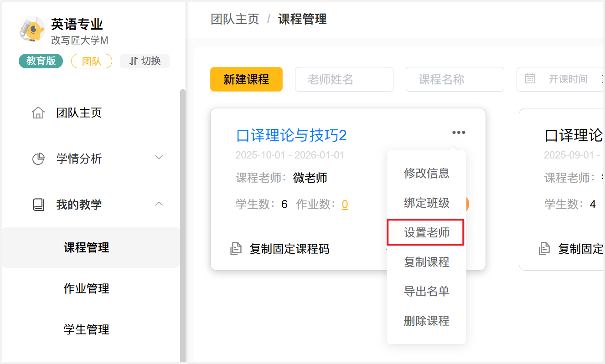The width and height of the screenshot is (605, 364).
Task: Click the calendar icon in 开课时间 field
Action: pyautogui.click(x=530, y=79)
